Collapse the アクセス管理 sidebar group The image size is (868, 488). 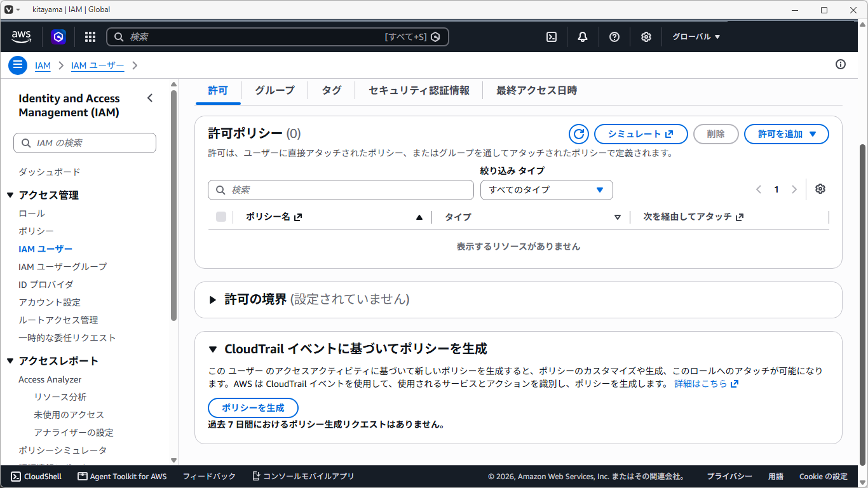click(10, 195)
